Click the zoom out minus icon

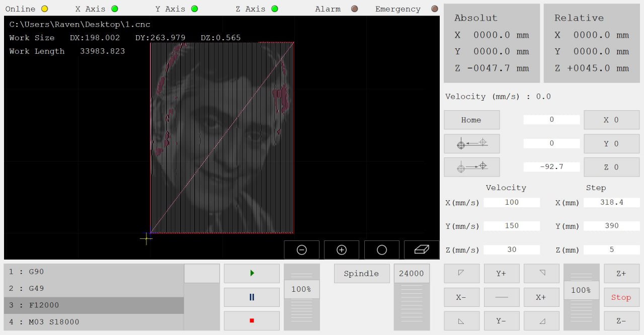(301, 250)
